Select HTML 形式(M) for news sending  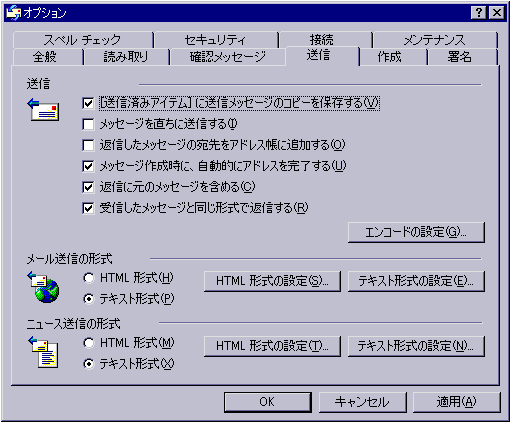pos(89,343)
